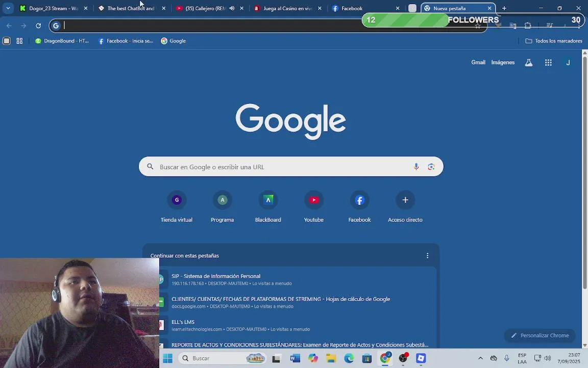Close the Dogor_23 Stream tab
588x368 pixels.
pyautogui.click(x=86, y=8)
